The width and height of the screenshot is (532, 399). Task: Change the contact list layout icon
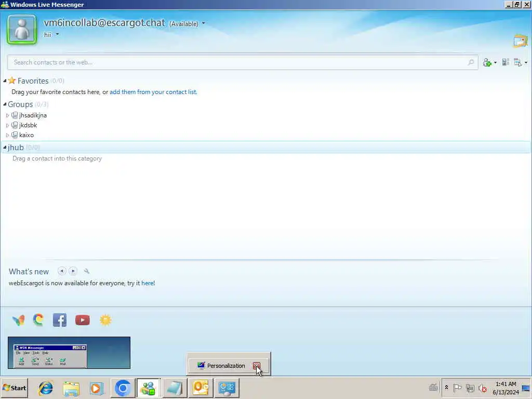[506, 62]
